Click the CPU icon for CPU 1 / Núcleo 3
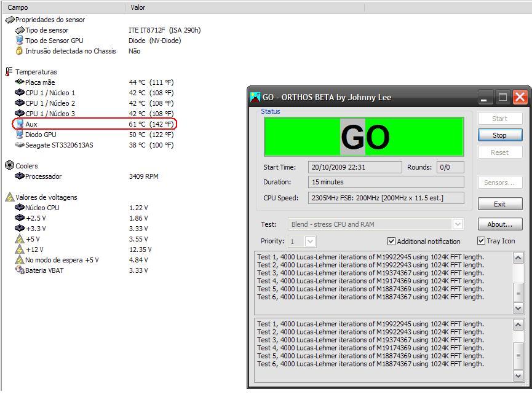The image size is (532, 405). click(20, 113)
